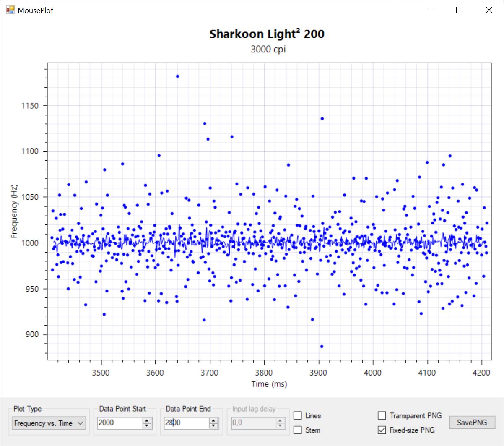Tick the Stem checkbox
504x446 pixels.
(x=298, y=430)
